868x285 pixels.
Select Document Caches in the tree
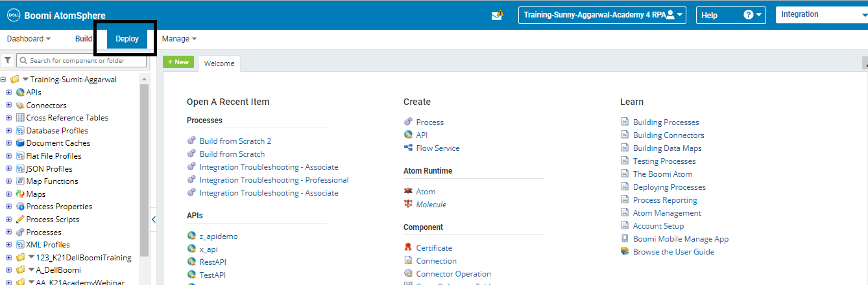(x=58, y=143)
